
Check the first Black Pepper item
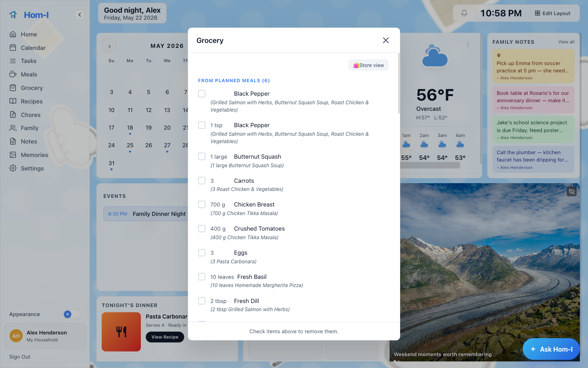[x=202, y=94]
